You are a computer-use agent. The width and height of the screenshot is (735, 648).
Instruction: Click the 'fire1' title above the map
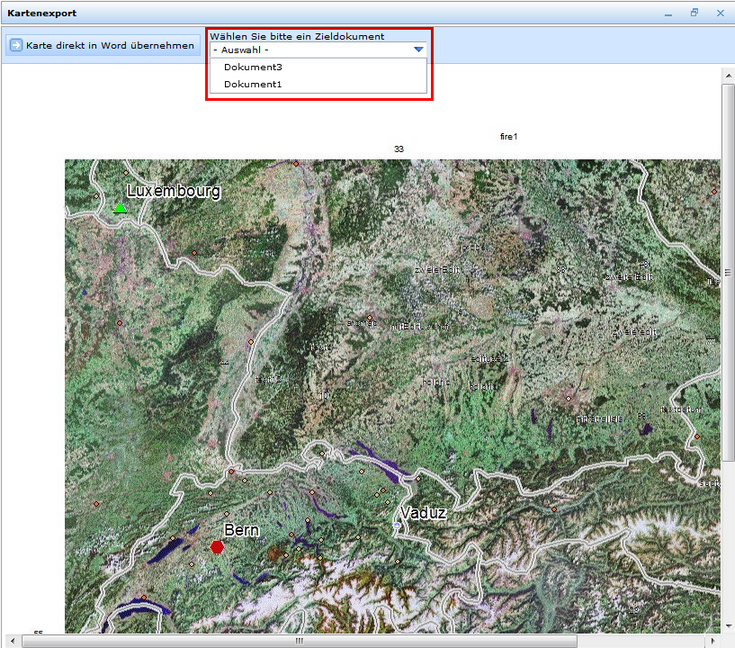click(509, 136)
